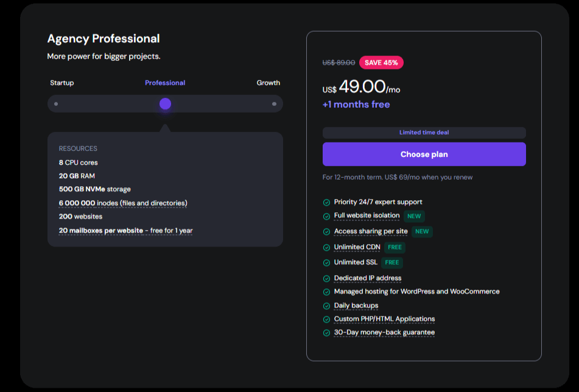Select the Startup plan tier
The image size is (579, 392).
click(x=56, y=103)
